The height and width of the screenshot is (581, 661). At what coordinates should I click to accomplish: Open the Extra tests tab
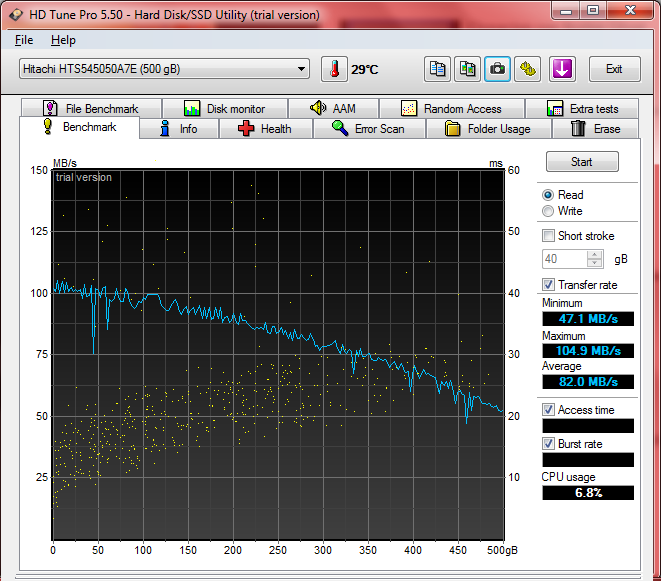(582, 109)
